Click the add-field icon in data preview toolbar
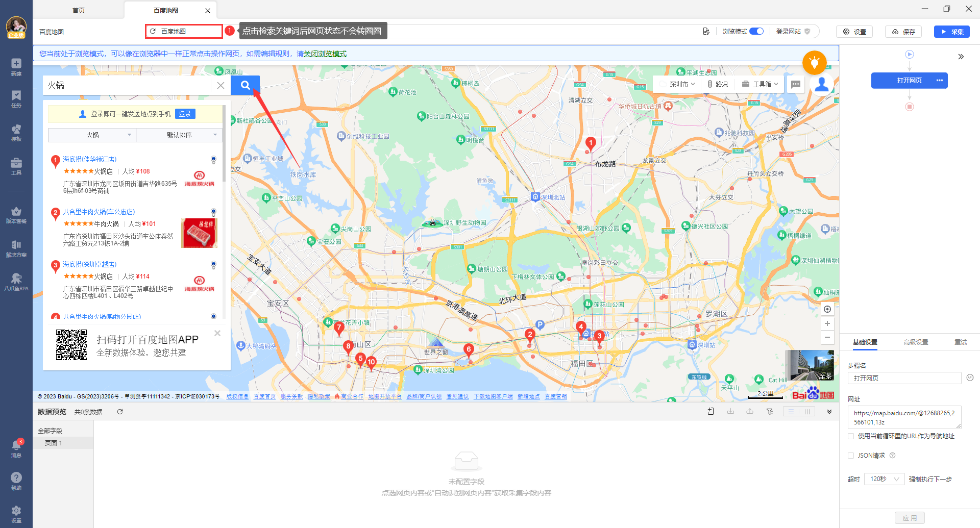This screenshot has height=528, width=980. [x=711, y=412]
